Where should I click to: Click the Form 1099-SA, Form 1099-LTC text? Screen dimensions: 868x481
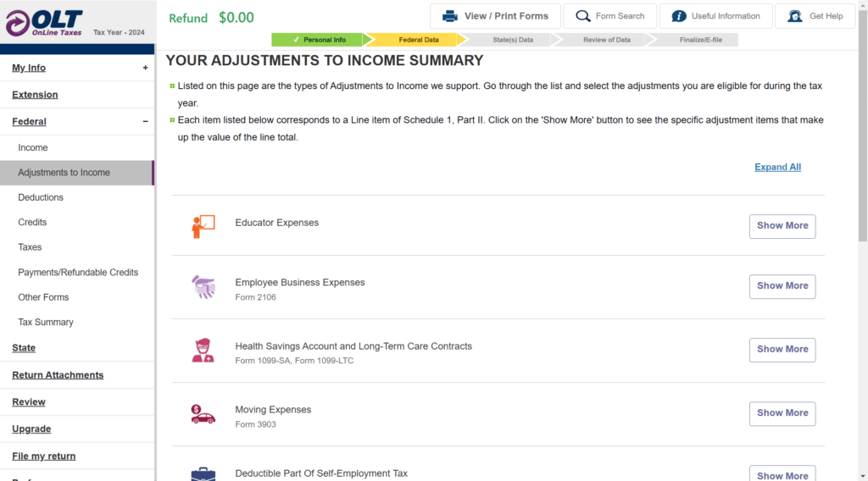pyautogui.click(x=294, y=361)
